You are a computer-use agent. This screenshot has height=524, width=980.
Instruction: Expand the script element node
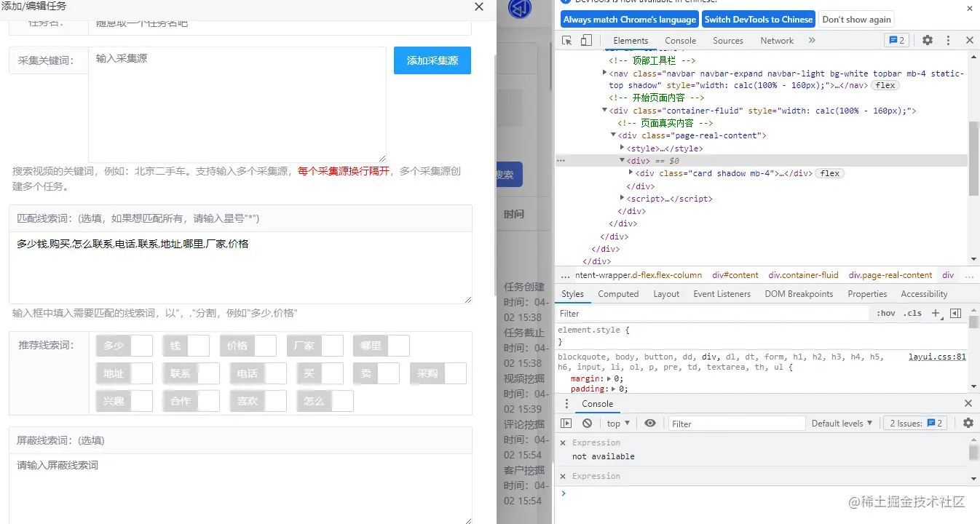coord(623,198)
